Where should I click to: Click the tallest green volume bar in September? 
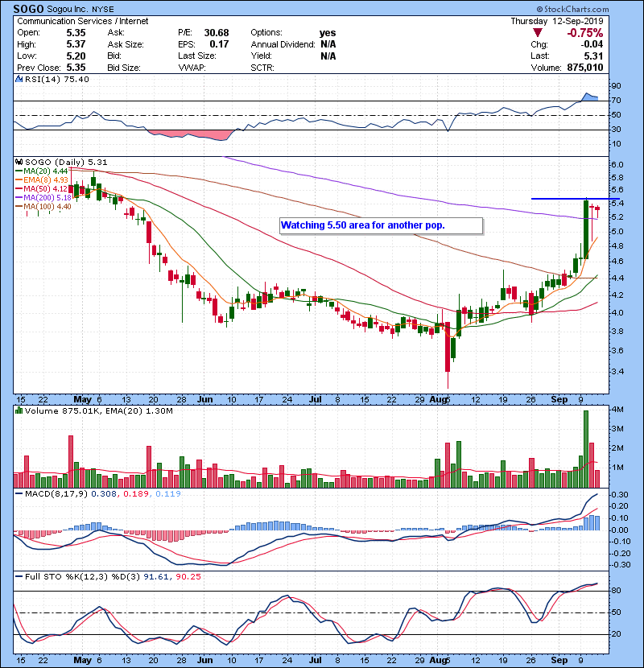coord(586,449)
